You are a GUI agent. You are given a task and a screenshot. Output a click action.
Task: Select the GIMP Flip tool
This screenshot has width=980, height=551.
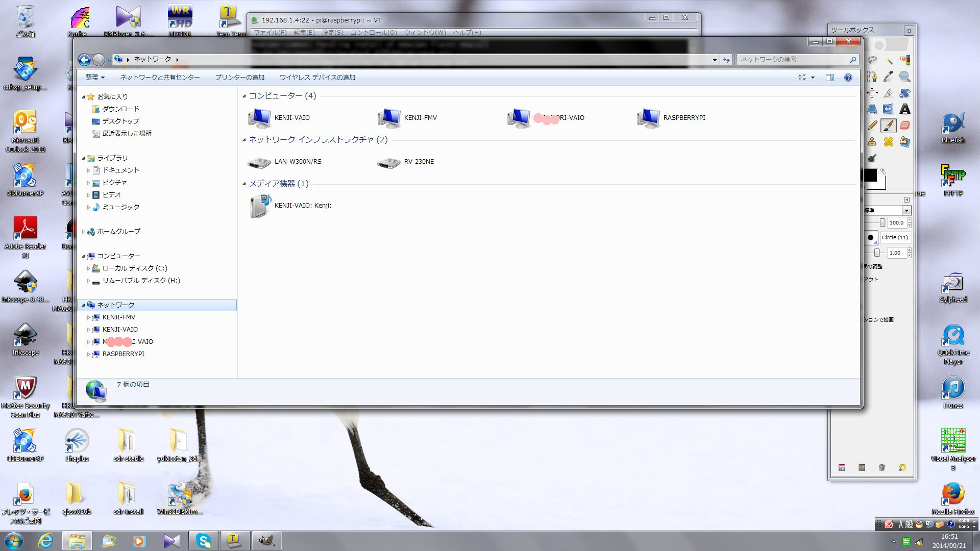click(x=889, y=109)
